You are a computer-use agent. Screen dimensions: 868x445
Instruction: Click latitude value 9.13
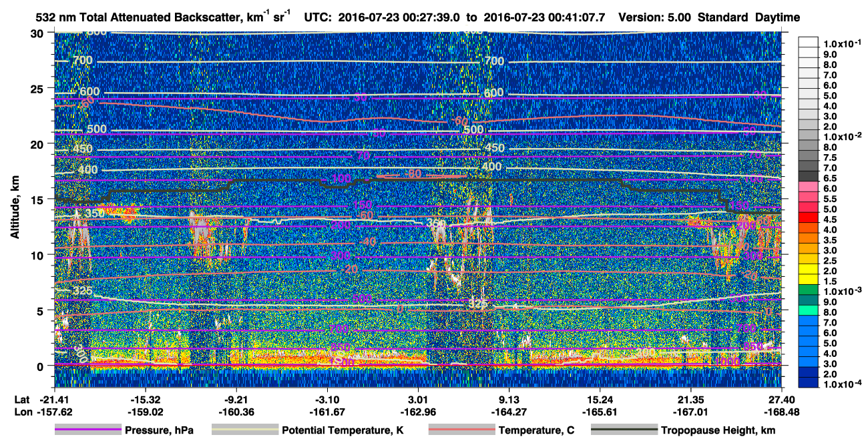[x=509, y=399]
